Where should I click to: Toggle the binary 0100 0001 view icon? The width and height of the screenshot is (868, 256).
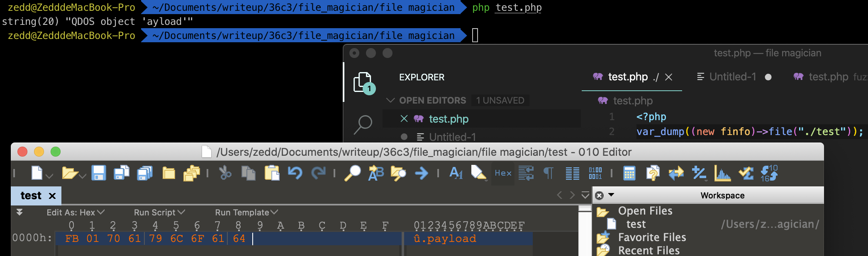pos(595,173)
